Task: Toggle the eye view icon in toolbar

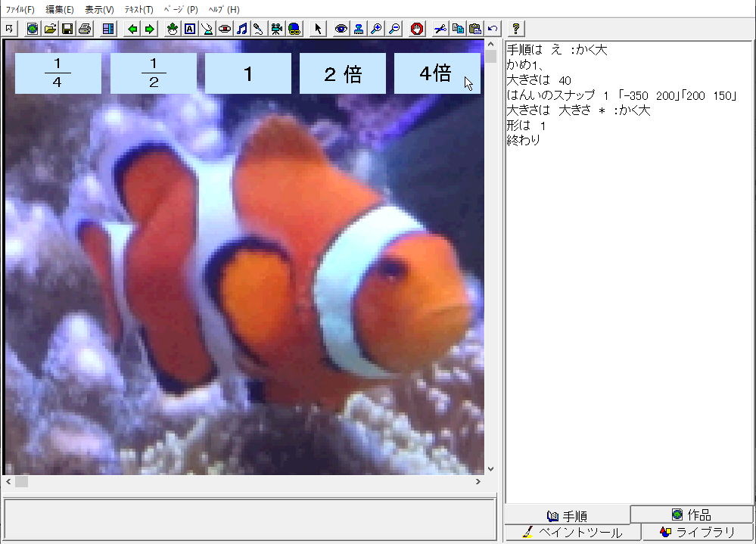Action: click(x=341, y=29)
